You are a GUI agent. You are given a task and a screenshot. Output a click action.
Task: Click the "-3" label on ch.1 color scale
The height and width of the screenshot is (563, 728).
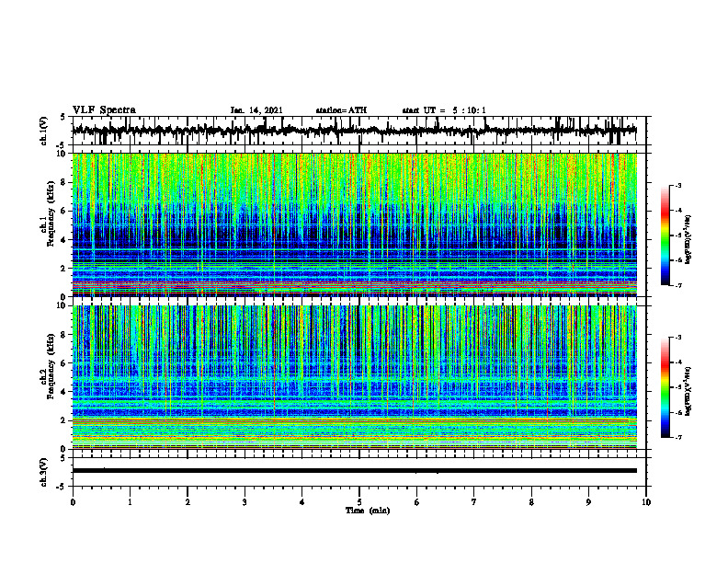click(677, 185)
